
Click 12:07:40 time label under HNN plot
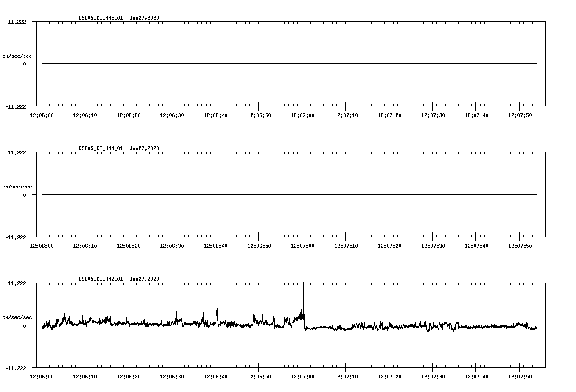pyautogui.click(x=476, y=246)
